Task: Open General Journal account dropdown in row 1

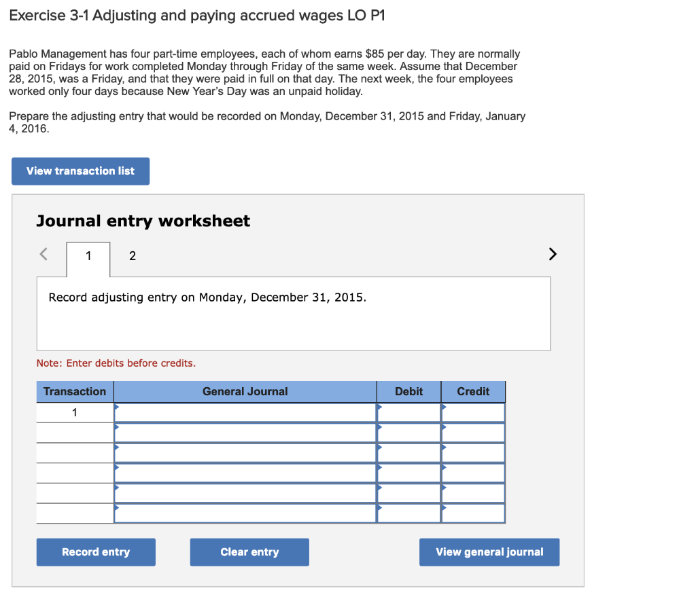Action: point(245,412)
